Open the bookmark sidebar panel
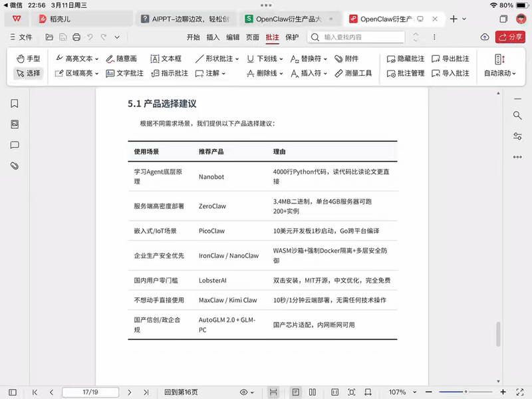This screenshot has width=532, height=399. 14,104
